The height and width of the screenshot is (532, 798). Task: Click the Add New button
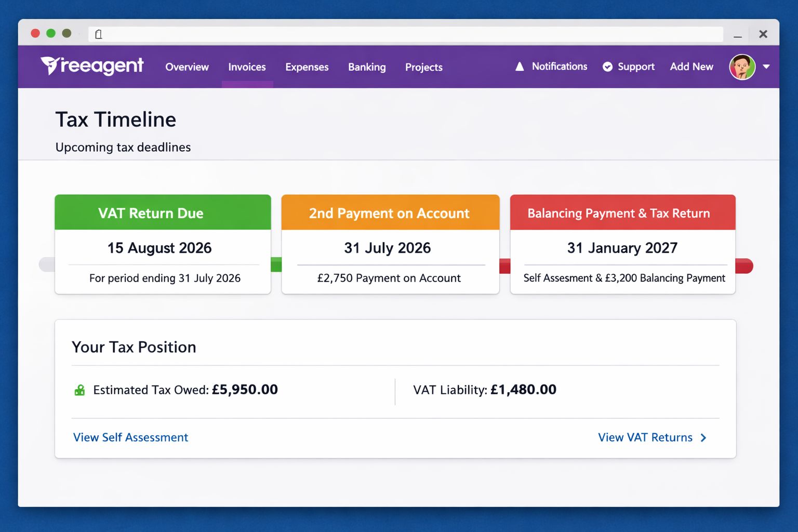pyautogui.click(x=691, y=66)
